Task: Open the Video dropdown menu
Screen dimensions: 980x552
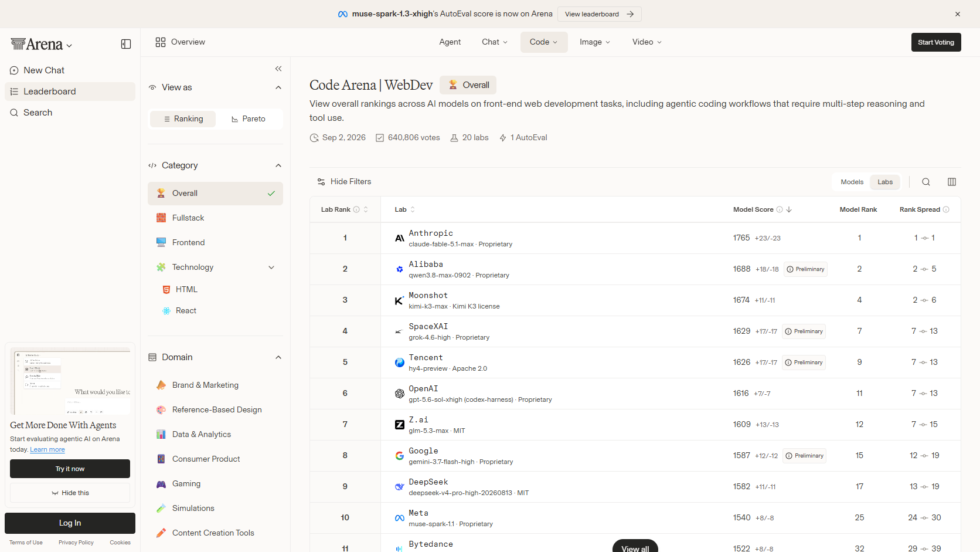Action: pyautogui.click(x=647, y=42)
